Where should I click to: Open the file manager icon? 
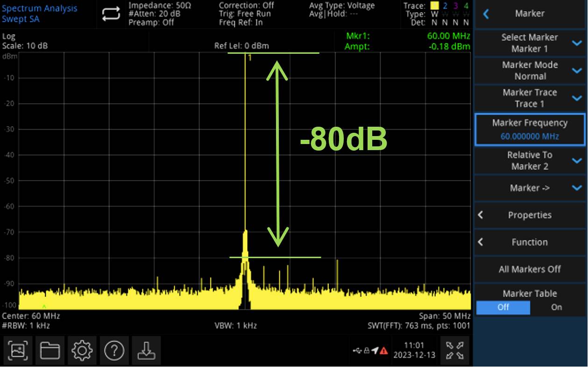click(49, 351)
